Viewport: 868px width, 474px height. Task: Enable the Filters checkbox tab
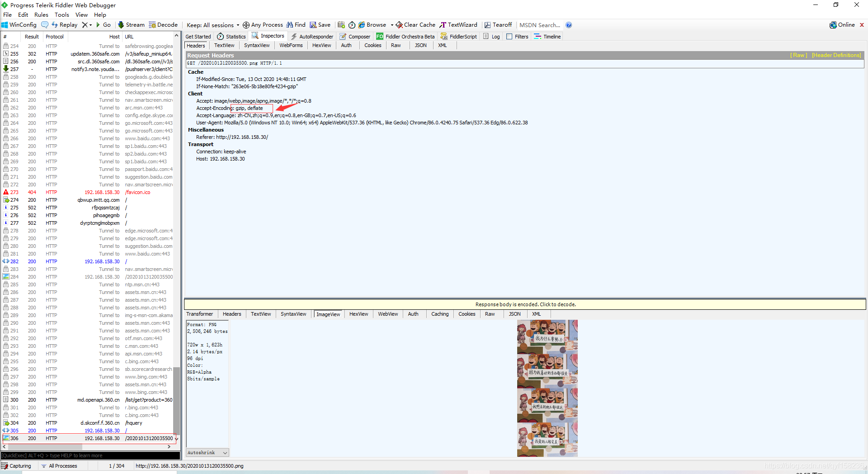(517, 37)
